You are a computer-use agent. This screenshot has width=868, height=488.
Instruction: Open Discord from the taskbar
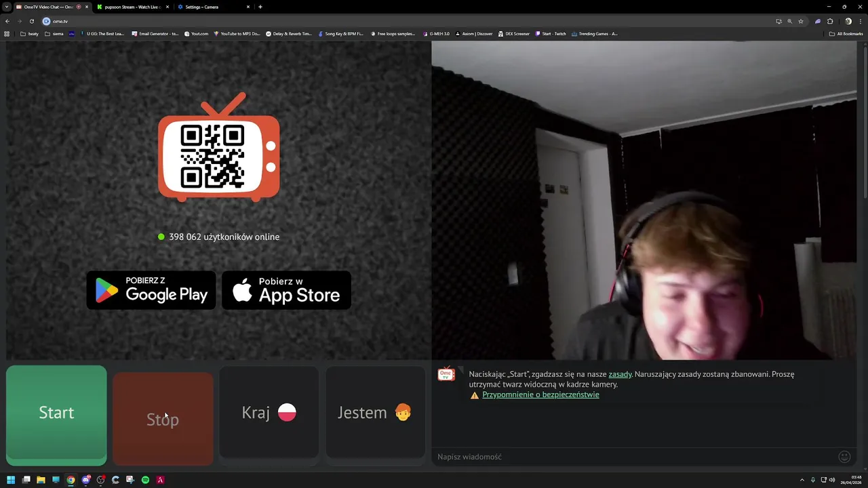pos(85,480)
